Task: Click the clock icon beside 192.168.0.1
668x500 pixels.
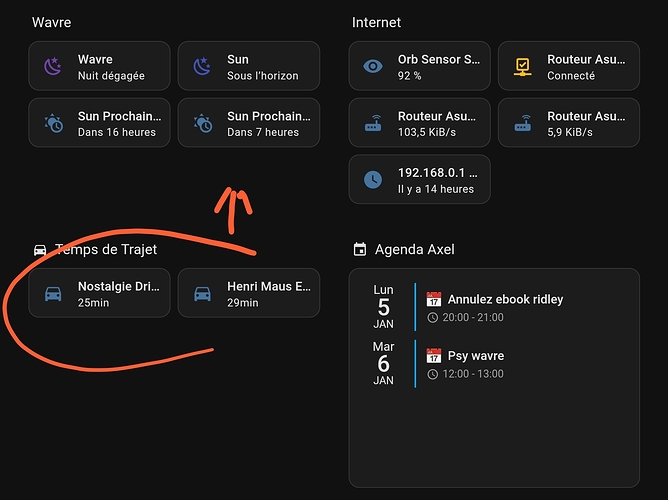Action: [373, 179]
